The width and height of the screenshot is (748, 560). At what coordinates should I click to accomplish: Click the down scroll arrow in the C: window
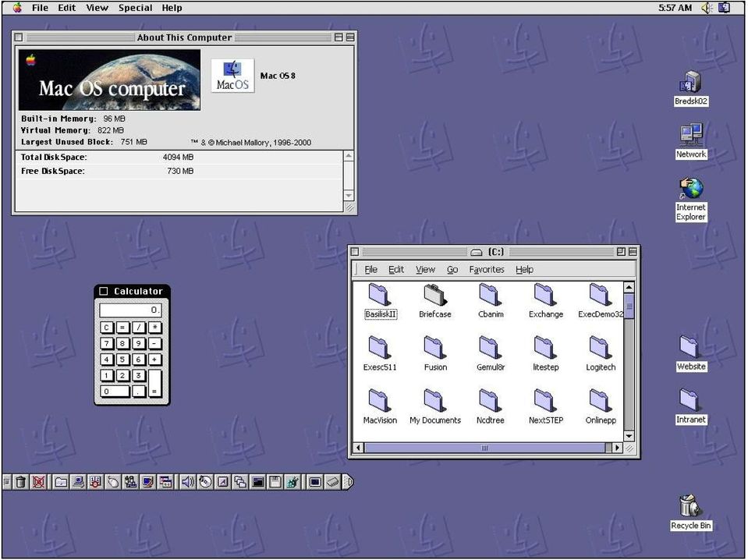coord(629,436)
